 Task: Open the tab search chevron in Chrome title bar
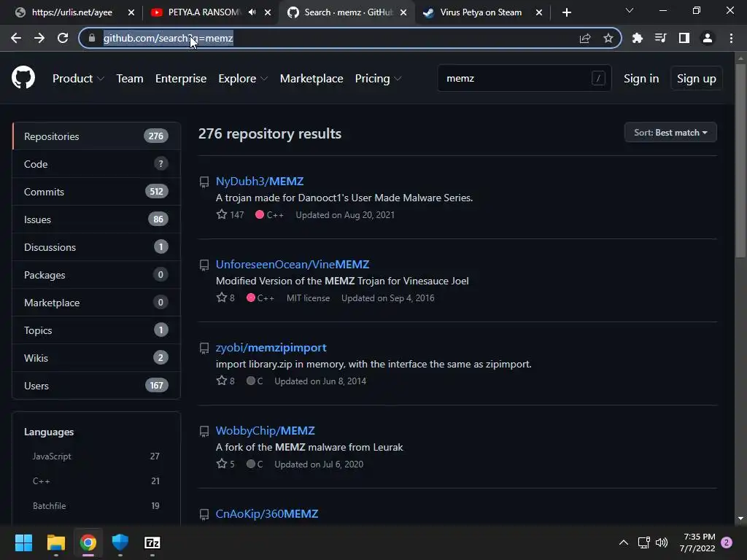(x=630, y=10)
